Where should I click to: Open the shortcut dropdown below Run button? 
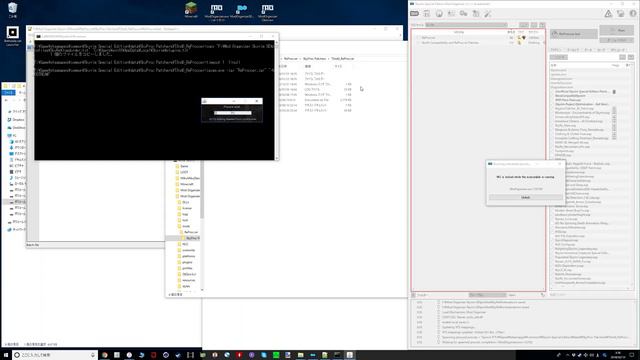pos(616,40)
